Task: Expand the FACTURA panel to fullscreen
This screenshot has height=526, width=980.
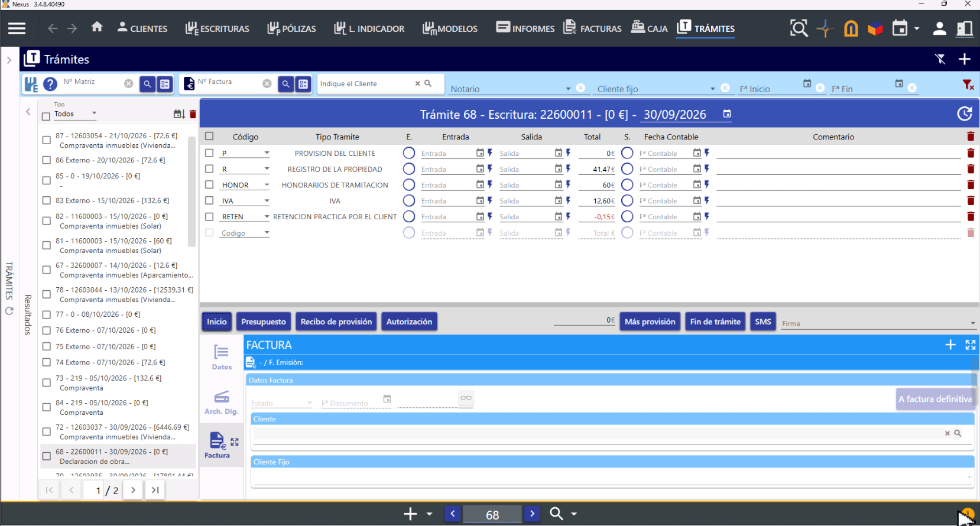Action: point(971,345)
